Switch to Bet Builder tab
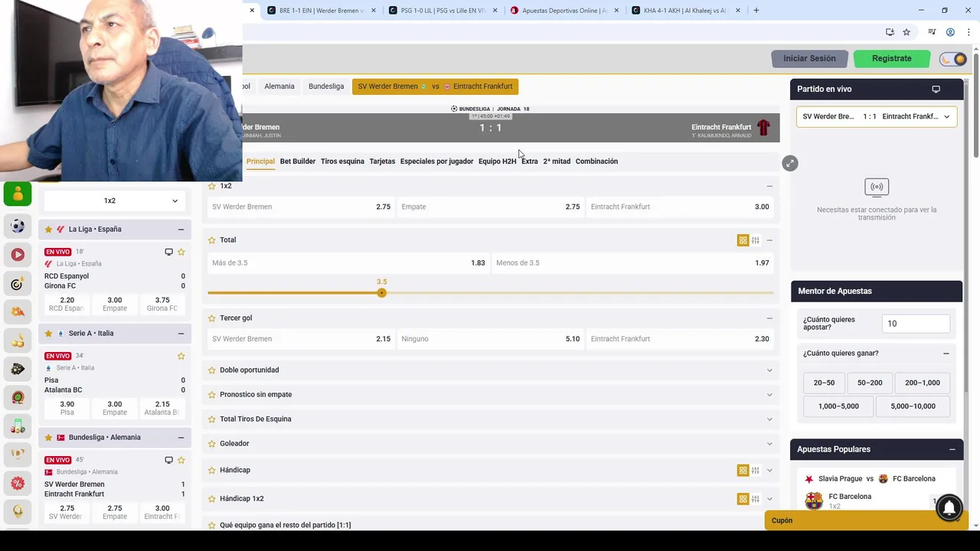This screenshot has height=551, width=980. [x=298, y=161]
